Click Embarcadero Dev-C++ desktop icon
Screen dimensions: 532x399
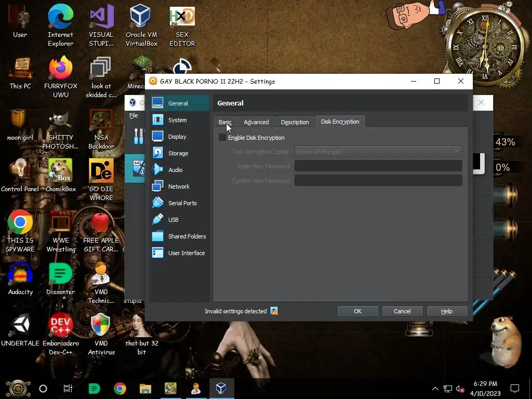60,334
